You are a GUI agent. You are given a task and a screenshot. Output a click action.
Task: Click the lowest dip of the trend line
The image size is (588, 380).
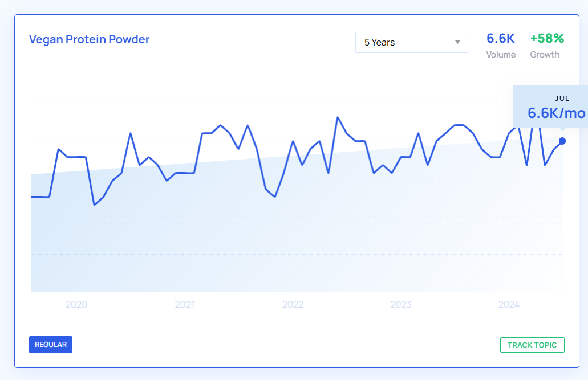pyautogui.click(x=94, y=205)
